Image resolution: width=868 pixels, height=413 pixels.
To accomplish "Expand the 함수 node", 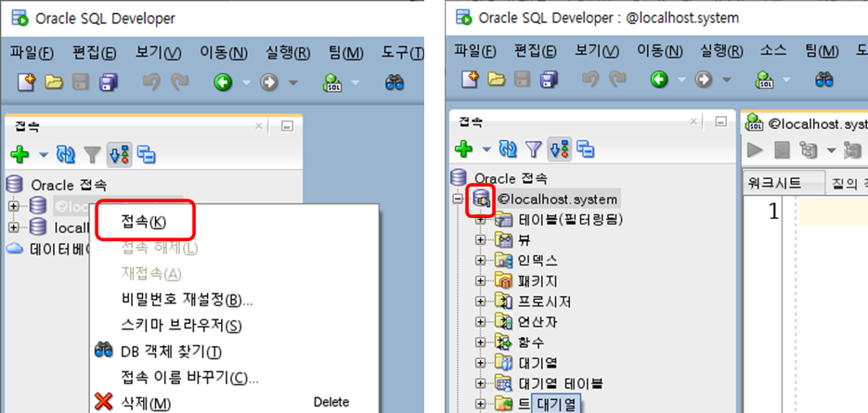I will pos(481,343).
